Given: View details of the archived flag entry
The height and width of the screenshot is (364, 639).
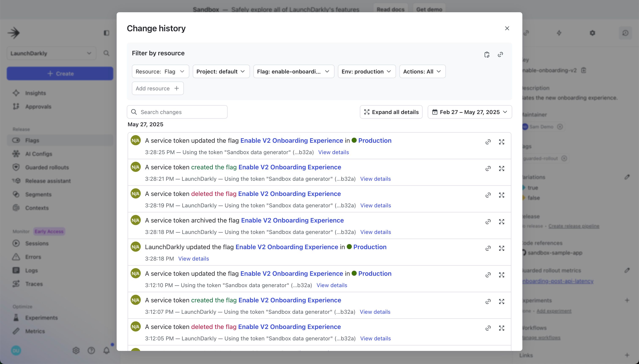Looking at the screenshot, I should pos(375,232).
